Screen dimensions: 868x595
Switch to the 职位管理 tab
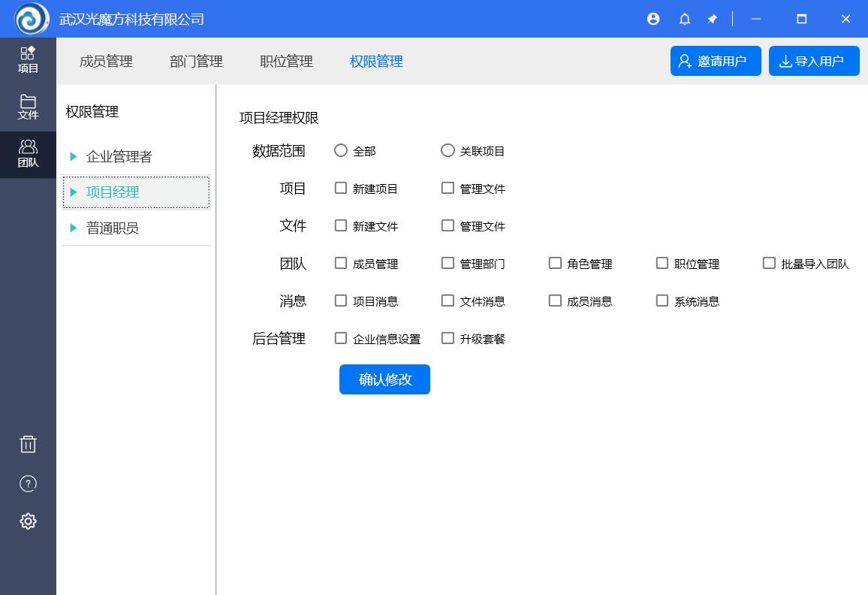[286, 62]
